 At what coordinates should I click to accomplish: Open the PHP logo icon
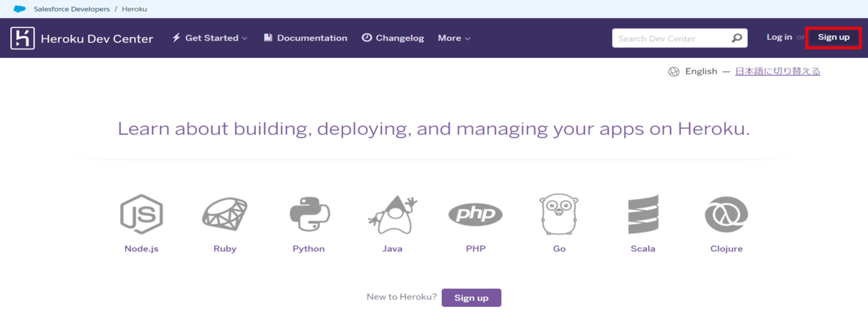coord(475,214)
